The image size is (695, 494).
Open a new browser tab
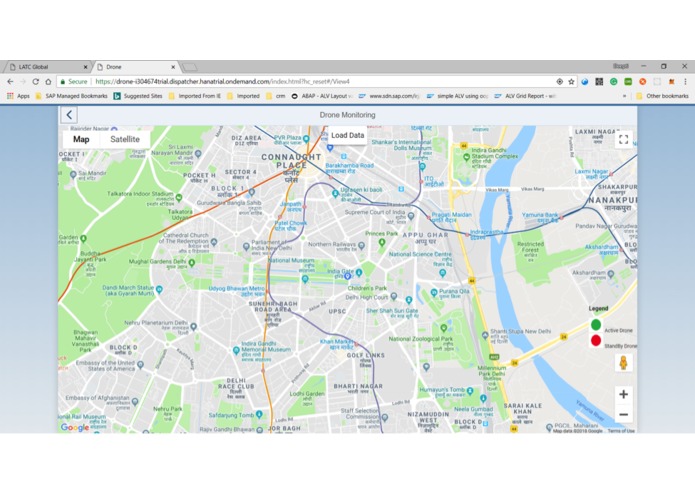[x=190, y=67]
